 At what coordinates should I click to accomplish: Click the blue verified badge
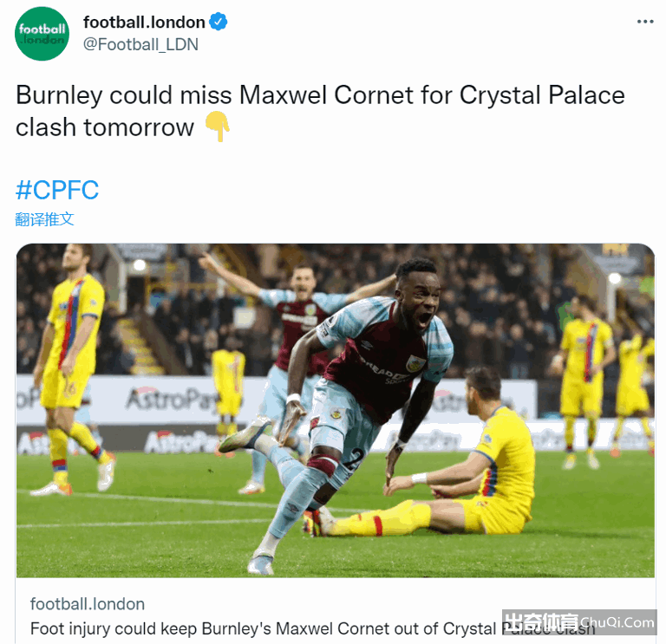218,22
